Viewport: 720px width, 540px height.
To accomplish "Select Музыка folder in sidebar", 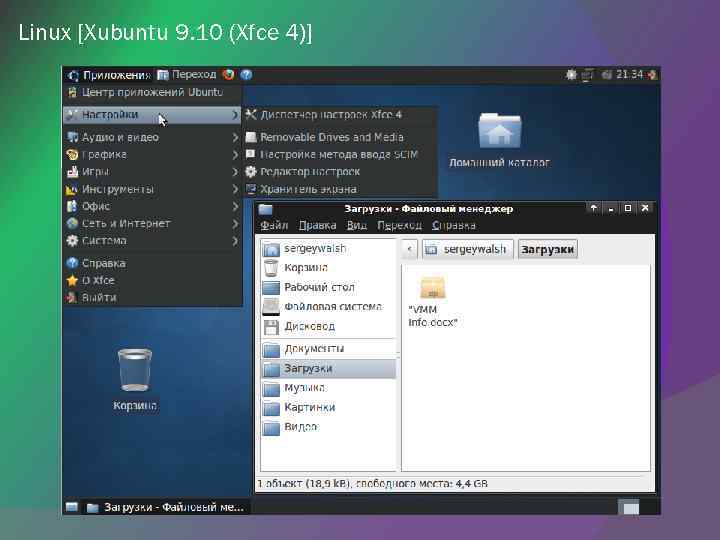I will click(328, 388).
